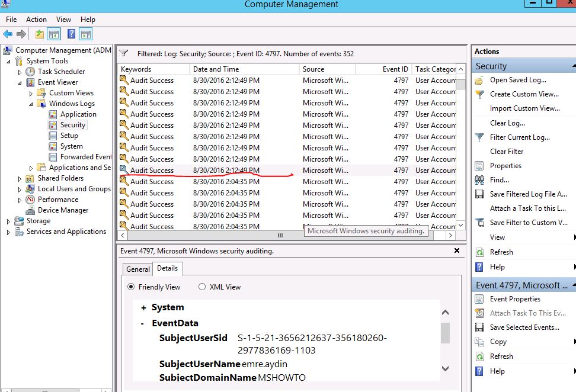Click Create Custom View action
576x392 pixels.
524,94
